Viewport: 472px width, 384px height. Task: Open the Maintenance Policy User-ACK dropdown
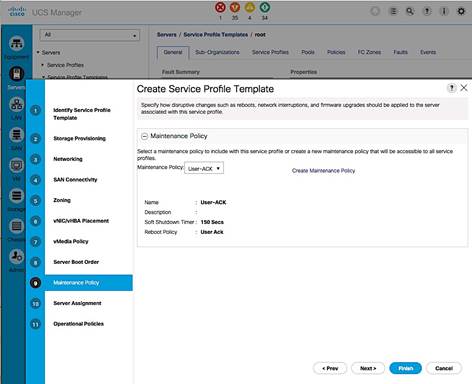pos(204,168)
